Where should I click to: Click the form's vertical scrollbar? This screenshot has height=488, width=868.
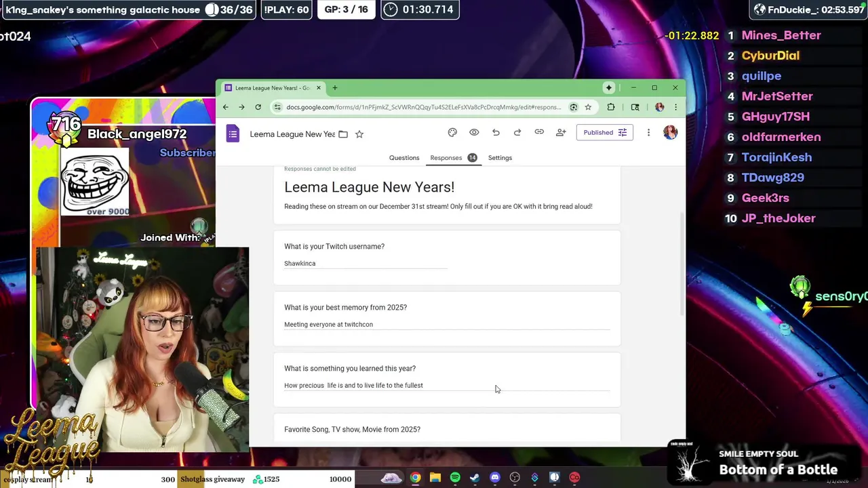[682, 264]
